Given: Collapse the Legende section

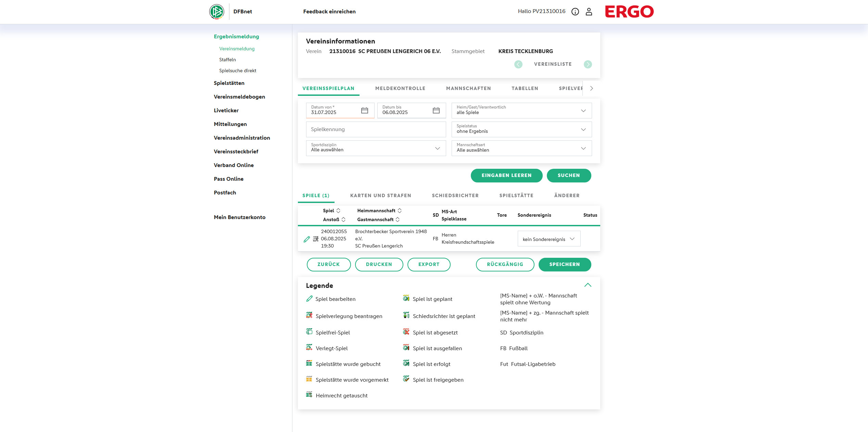Looking at the screenshot, I should point(588,285).
